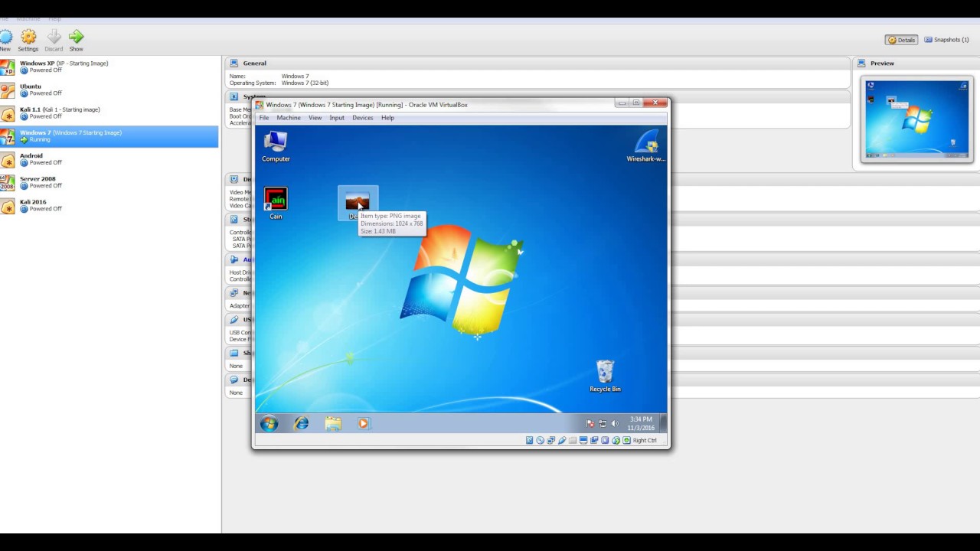
Task: Click the Details view button
Action: (x=902, y=40)
